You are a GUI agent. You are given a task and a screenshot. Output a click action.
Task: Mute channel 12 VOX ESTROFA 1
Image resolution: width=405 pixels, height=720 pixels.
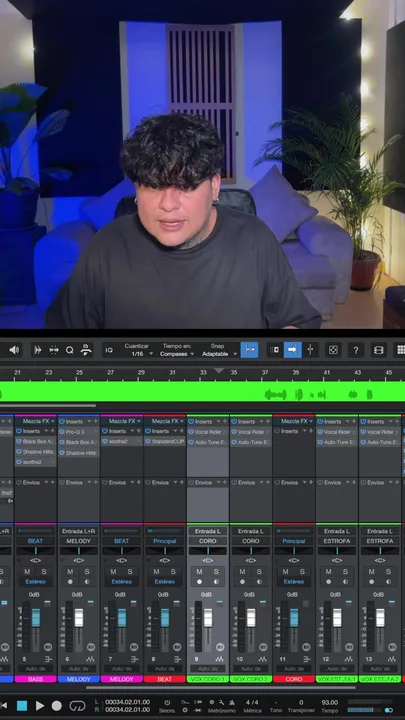[328, 572]
